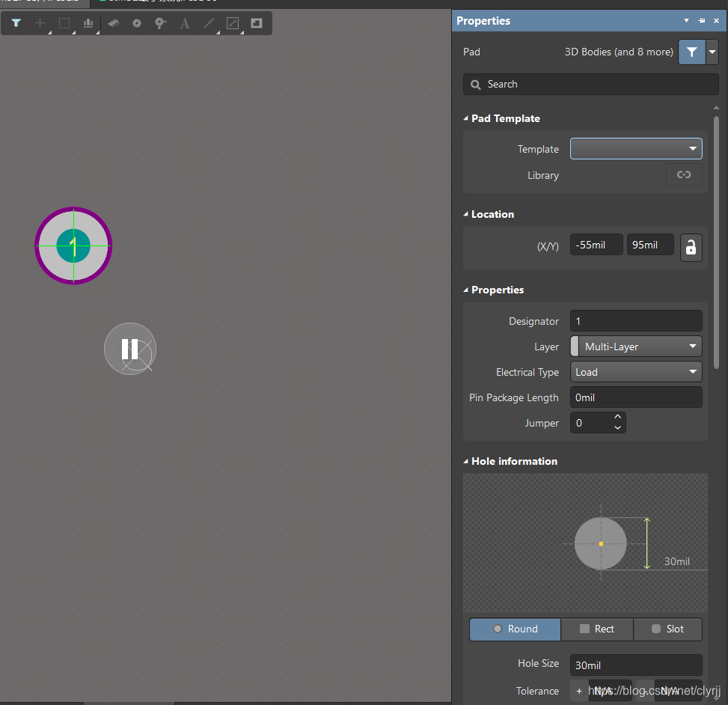Open the Electrical Type dropdown
The height and width of the screenshot is (705, 728).
636,372
